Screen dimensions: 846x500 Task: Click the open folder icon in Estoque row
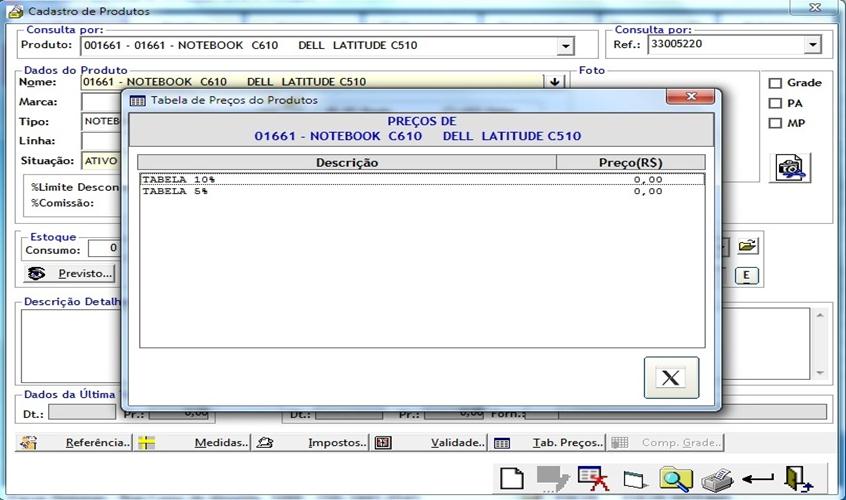click(x=747, y=246)
